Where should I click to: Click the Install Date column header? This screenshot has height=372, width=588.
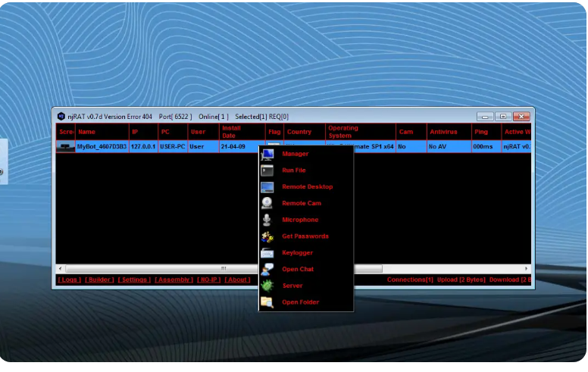[242, 132]
